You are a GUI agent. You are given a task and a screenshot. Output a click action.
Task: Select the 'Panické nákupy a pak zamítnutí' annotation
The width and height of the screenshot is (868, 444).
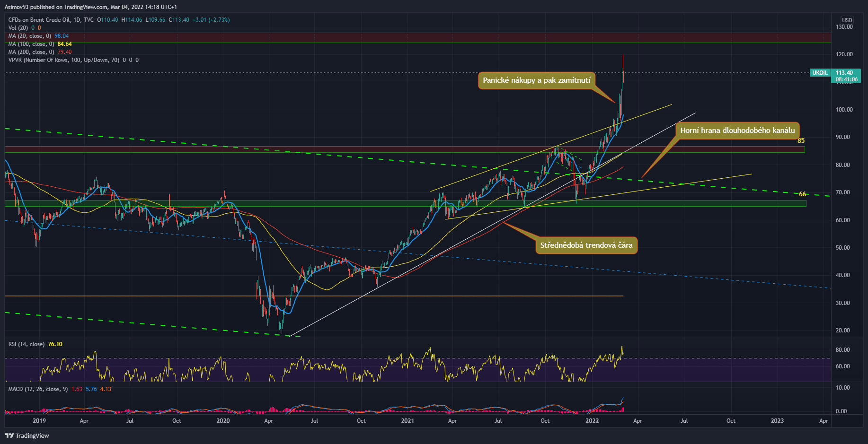(536, 80)
